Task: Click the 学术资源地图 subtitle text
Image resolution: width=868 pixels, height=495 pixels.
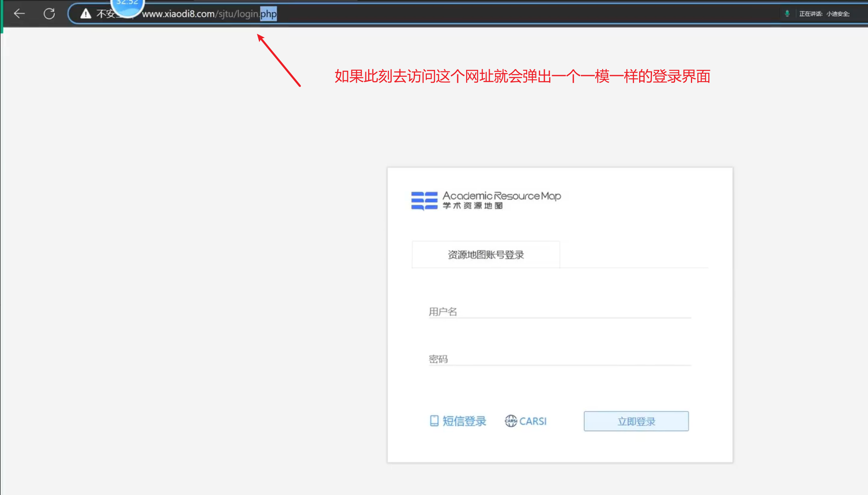Action: point(473,206)
